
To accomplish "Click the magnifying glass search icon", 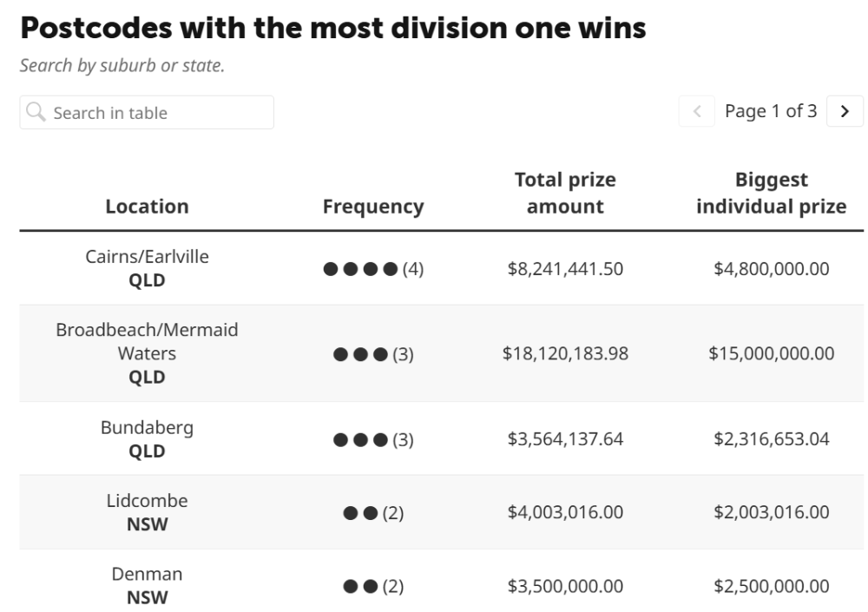I will point(36,112).
